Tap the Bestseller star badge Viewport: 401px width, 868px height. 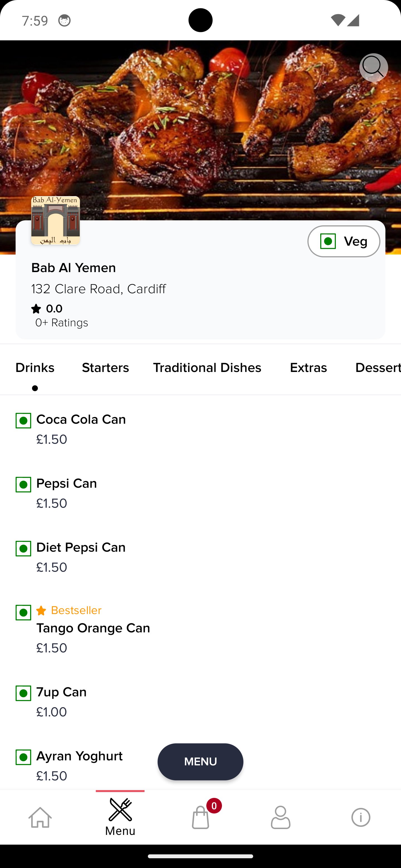tap(41, 611)
